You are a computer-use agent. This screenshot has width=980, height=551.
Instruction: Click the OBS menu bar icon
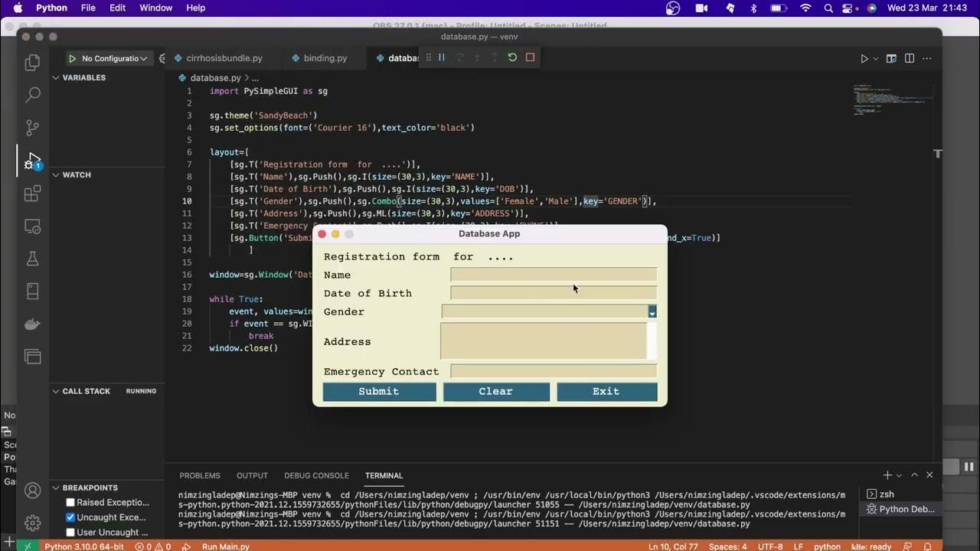coord(673,8)
